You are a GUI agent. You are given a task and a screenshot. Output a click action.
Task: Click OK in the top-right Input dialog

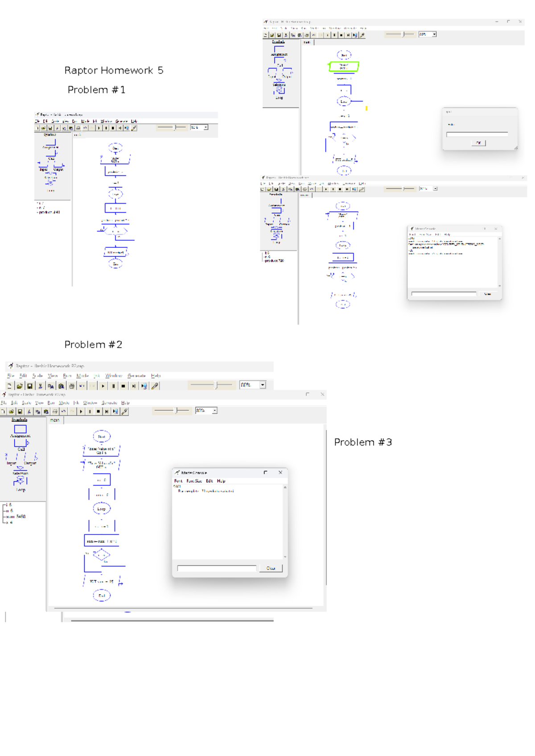click(x=478, y=143)
